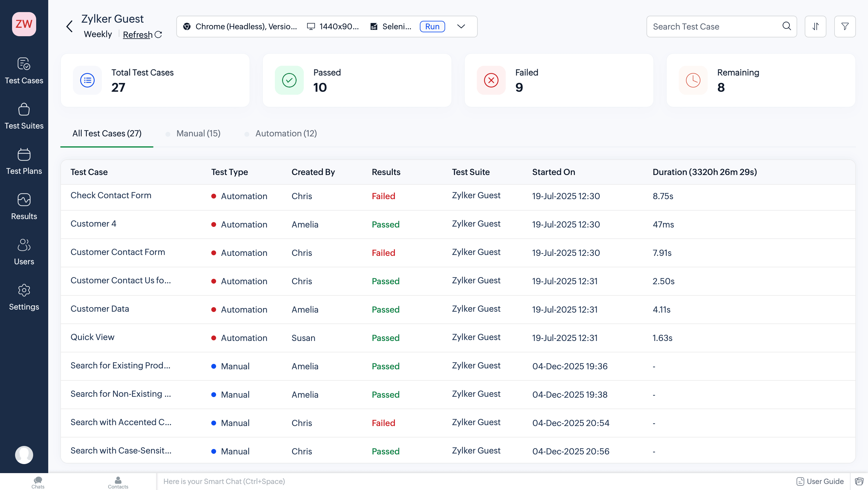Viewport: 868px width, 490px height.
Task: Click the sort arrows icon
Action: (x=815, y=26)
